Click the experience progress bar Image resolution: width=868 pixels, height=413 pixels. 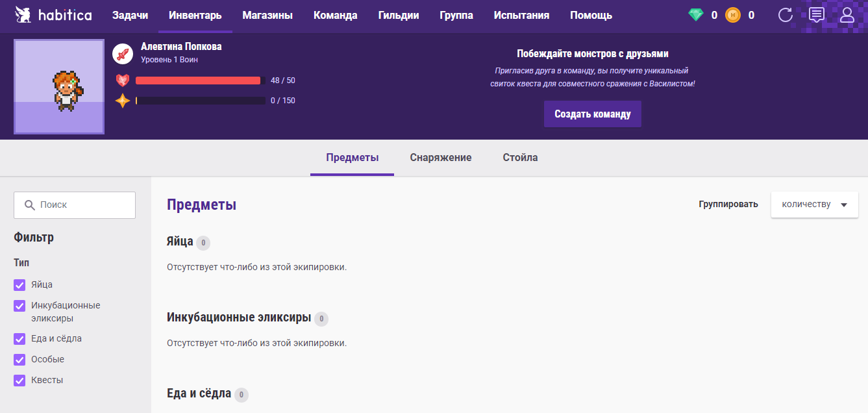[201, 101]
